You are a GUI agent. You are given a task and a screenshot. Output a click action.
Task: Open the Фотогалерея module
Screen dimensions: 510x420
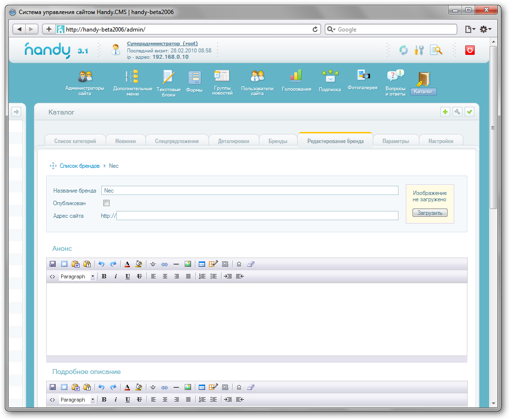362,79
